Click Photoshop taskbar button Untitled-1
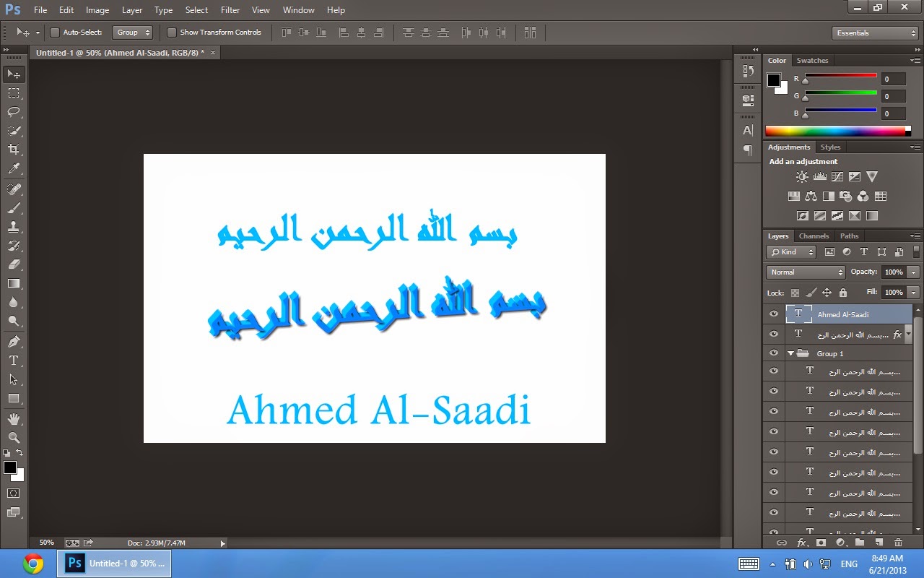This screenshot has height=578, width=924. 115,564
